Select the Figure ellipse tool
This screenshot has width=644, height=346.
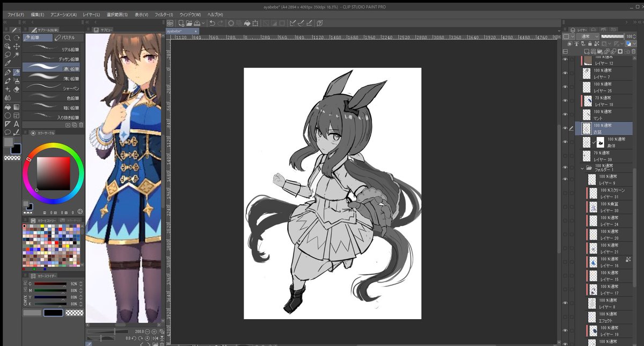click(8, 116)
